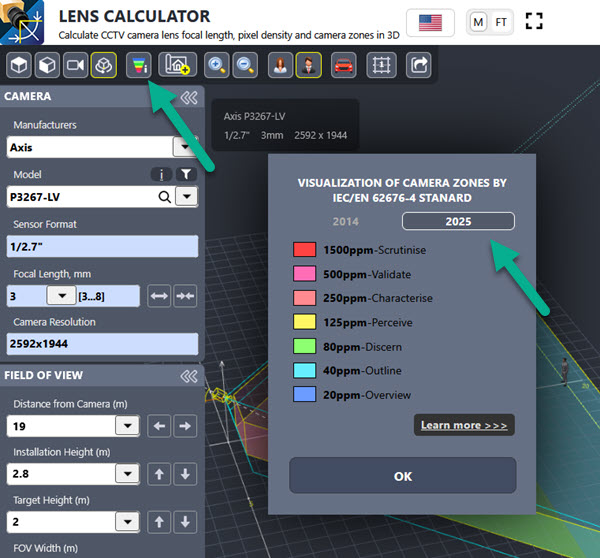Zoom out with the magnifier minus icon
The image size is (600, 558).
(x=245, y=65)
